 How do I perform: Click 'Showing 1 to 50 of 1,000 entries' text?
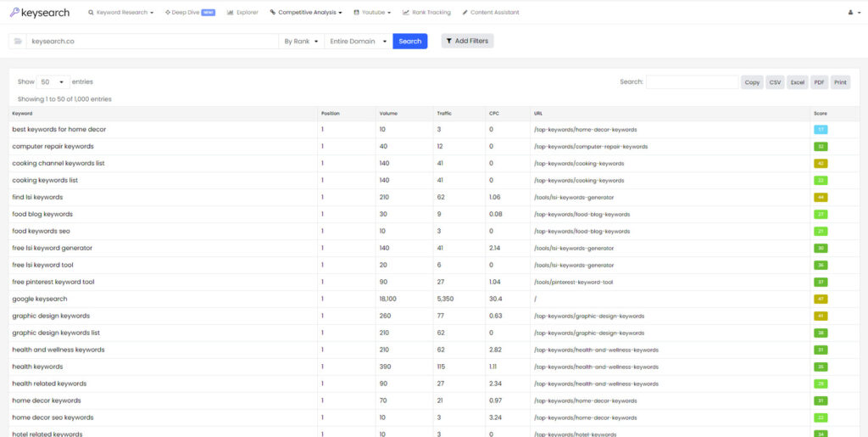(x=64, y=99)
